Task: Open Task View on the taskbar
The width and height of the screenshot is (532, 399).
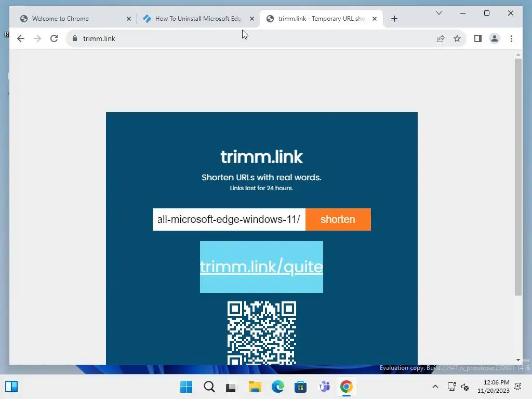Action: (231, 387)
